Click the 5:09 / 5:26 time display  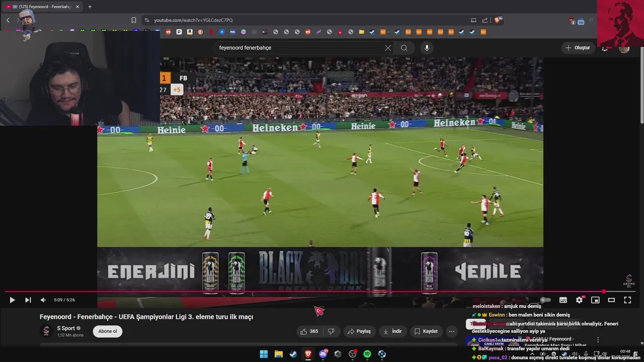(x=64, y=300)
